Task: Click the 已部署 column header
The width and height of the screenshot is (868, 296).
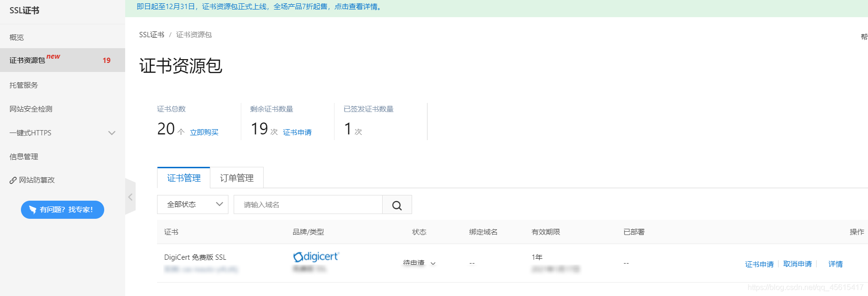Action: [x=634, y=232]
